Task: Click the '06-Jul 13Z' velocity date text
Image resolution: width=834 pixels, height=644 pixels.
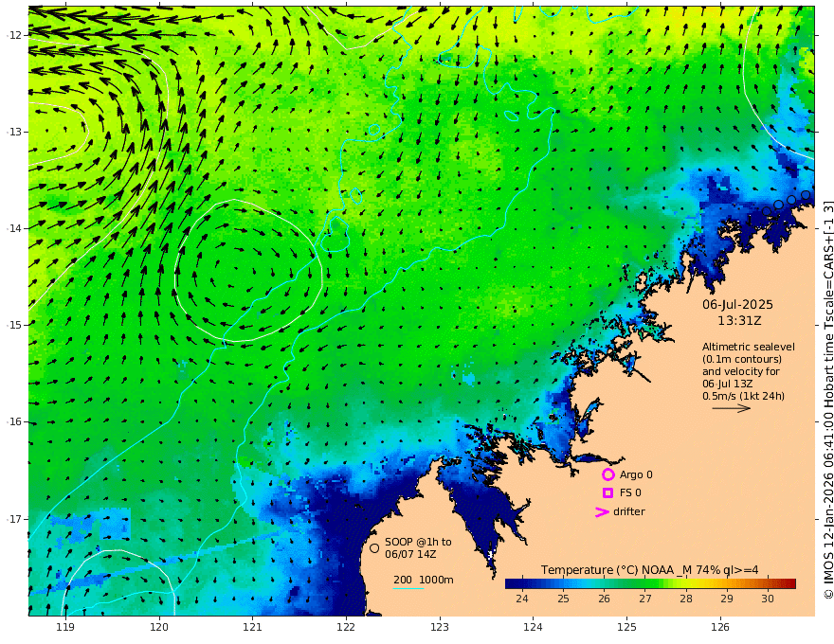Action: point(727,384)
